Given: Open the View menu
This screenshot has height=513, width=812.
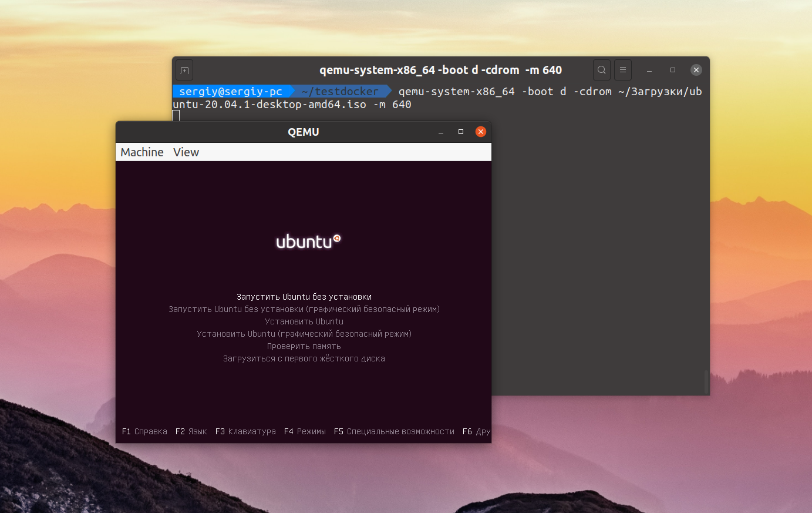Looking at the screenshot, I should (x=186, y=152).
